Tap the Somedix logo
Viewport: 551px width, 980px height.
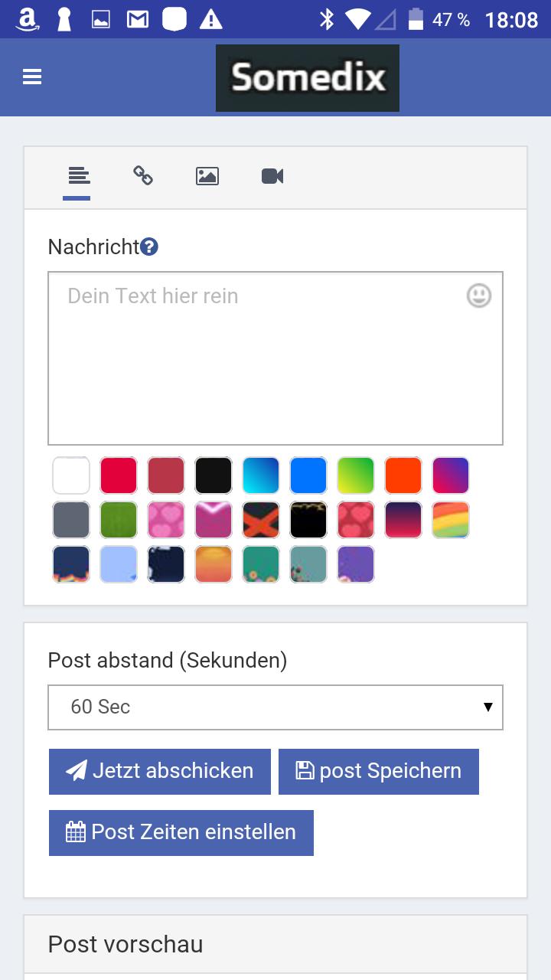click(x=308, y=77)
